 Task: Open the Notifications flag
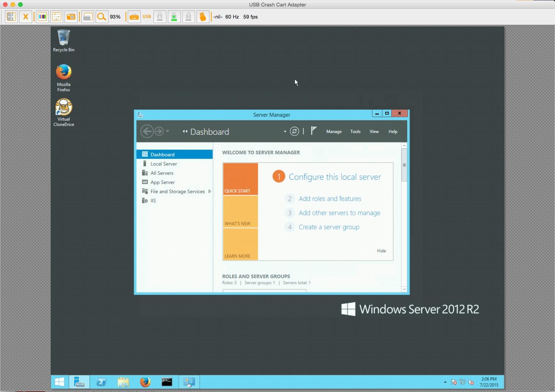point(313,131)
